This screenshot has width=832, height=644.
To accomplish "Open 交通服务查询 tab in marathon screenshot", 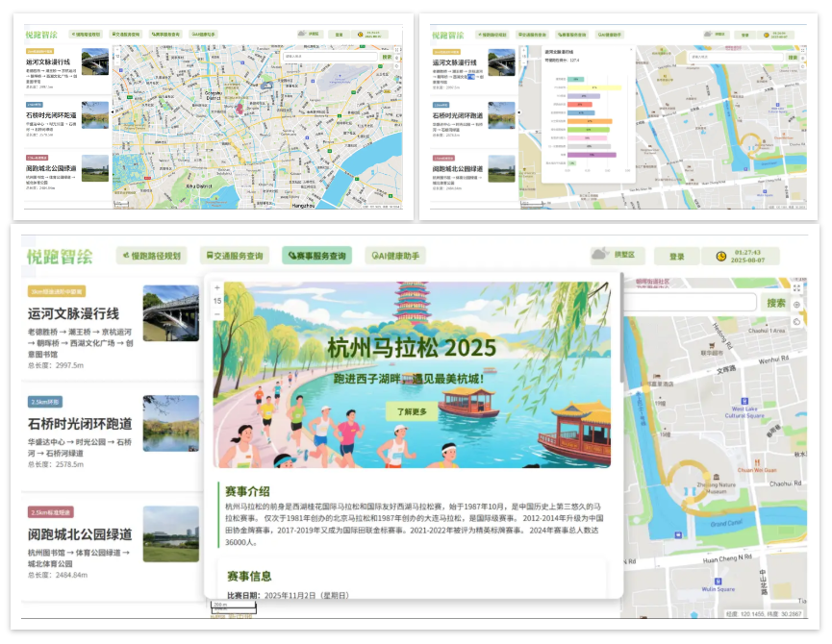I will pos(235,256).
